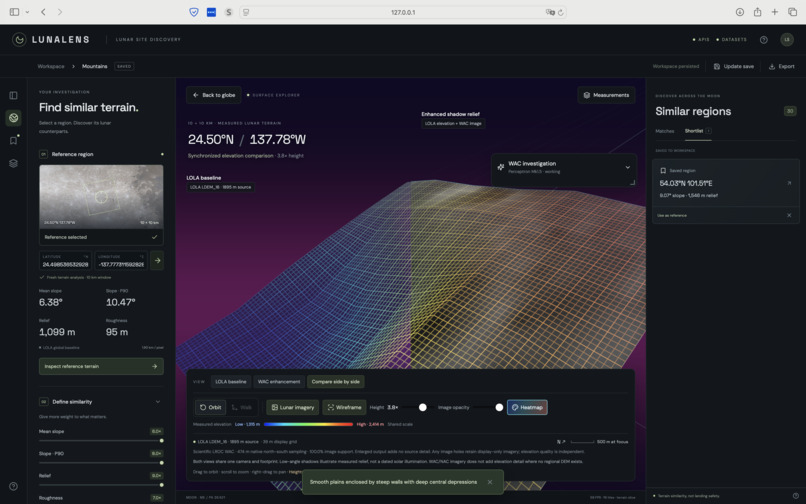Toggle Lunar imagery overlay
806x504 pixels.
[292, 407]
